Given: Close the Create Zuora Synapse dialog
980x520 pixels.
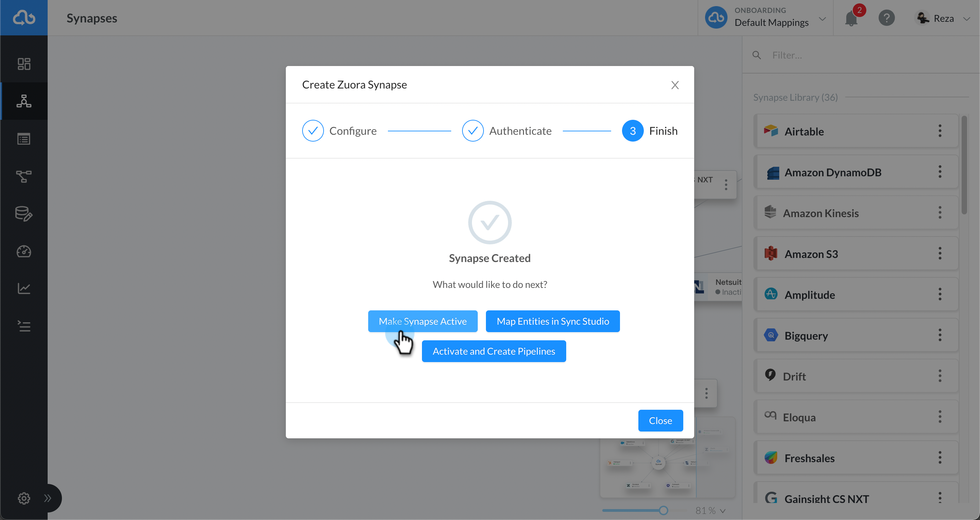Looking at the screenshot, I should point(674,85).
